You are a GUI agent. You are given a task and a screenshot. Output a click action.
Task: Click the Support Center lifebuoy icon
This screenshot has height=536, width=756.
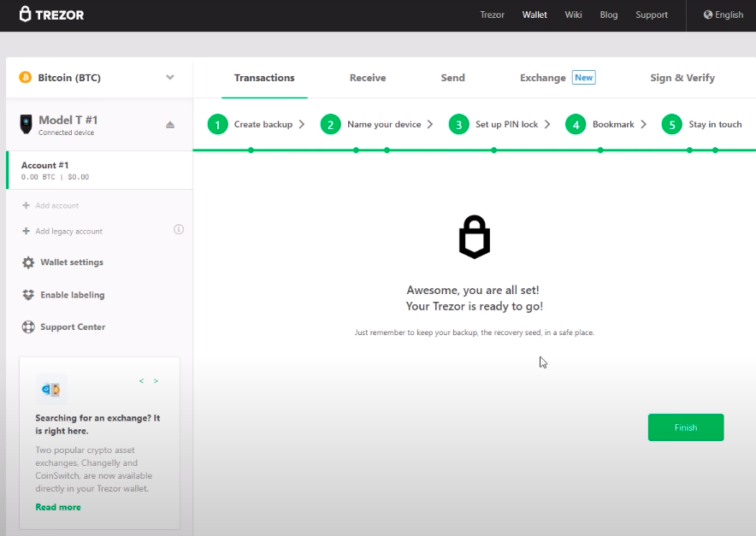pos(28,327)
